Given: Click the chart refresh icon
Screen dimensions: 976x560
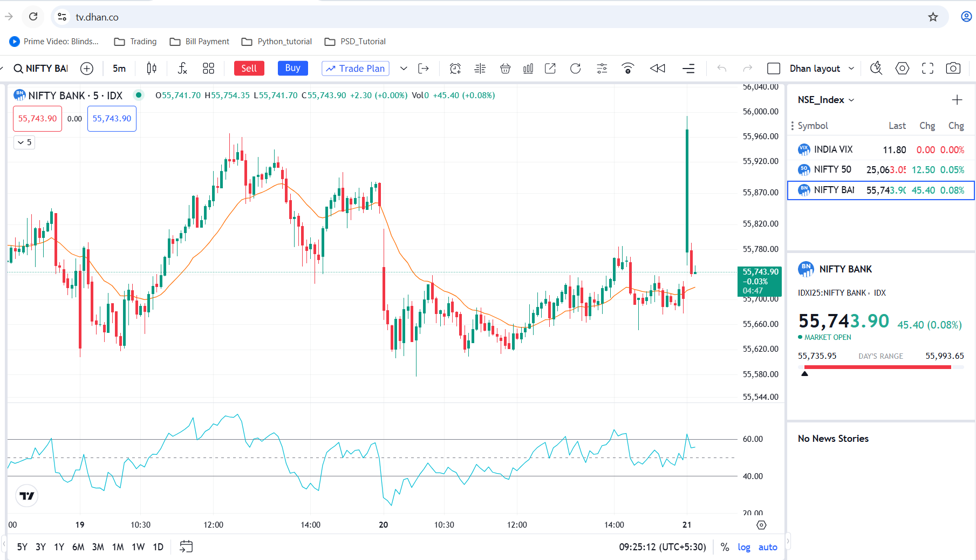Looking at the screenshot, I should tap(576, 69).
